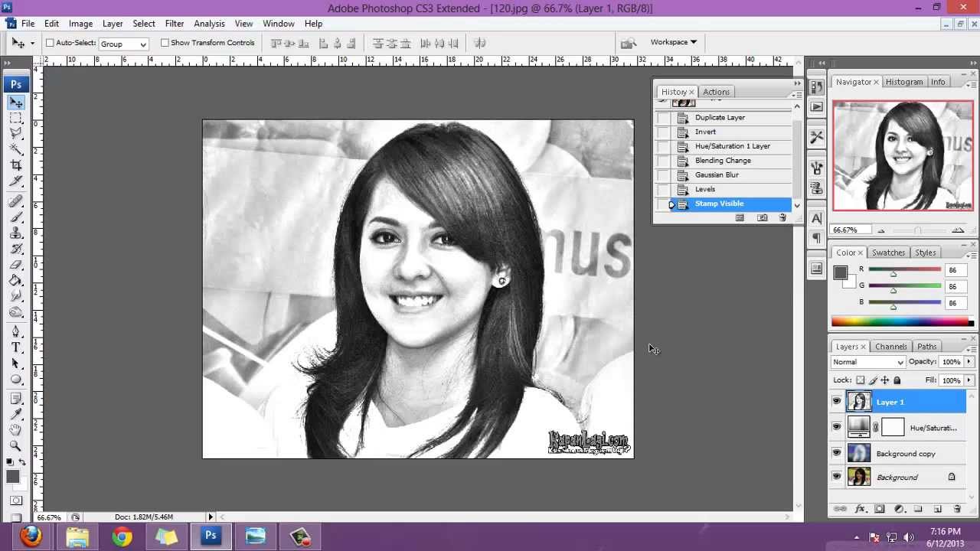The image size is (980, 551).
Task: Select the Magic Wand tool
Action: point(16,148)
